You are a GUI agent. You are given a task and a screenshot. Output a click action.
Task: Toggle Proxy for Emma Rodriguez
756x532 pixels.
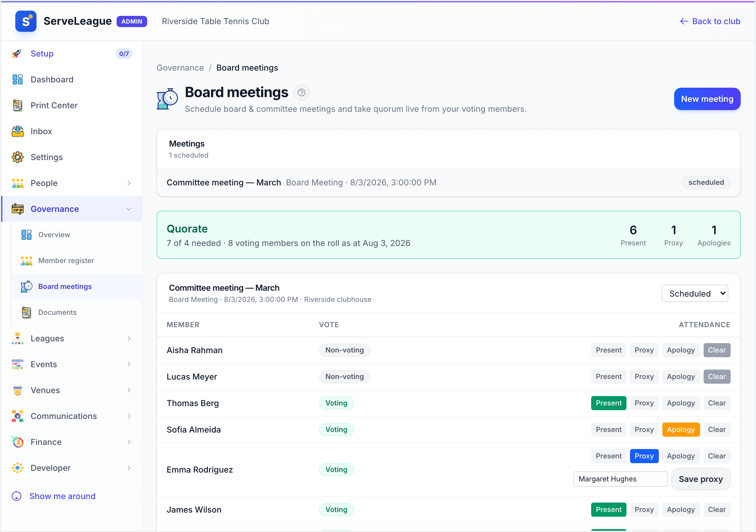[644, 456]
